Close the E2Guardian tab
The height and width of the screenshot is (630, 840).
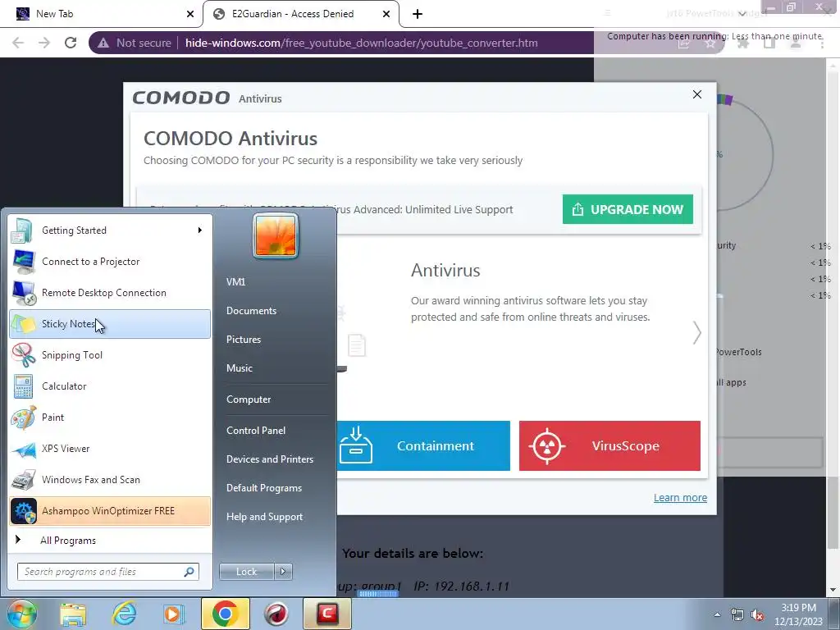coord(386,14)
